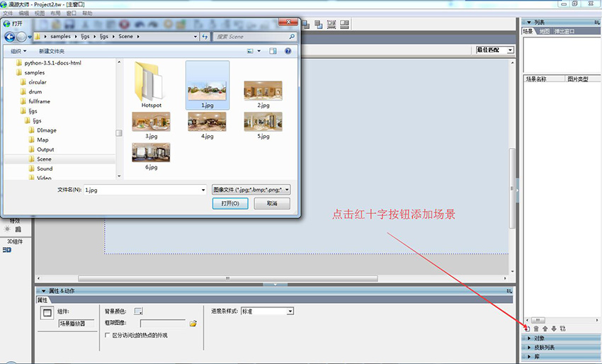Toggle the preview pane icon in dialog
Viewport: 602px width, 364px height.
273,51
